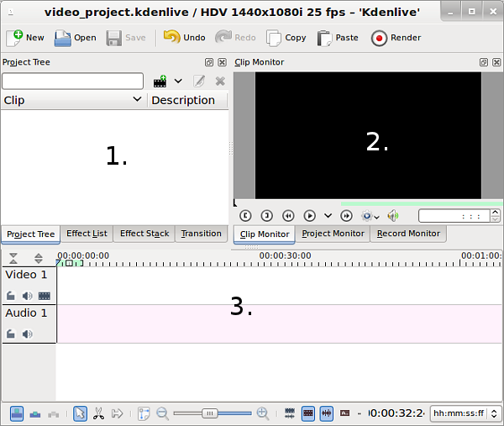Screen dimensions: 504x426
Task: Rewind the clip monitor playback
Action: click(x=288, y=216)
